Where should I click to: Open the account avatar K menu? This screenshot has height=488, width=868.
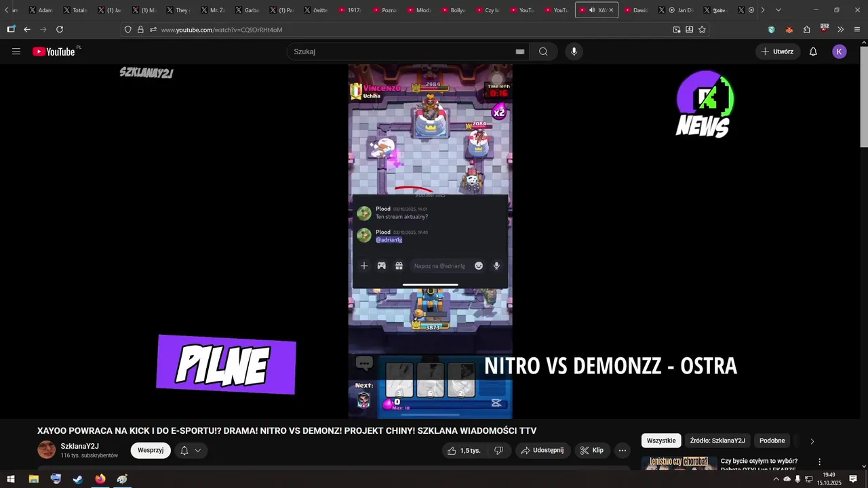click(x=840, y=52)
